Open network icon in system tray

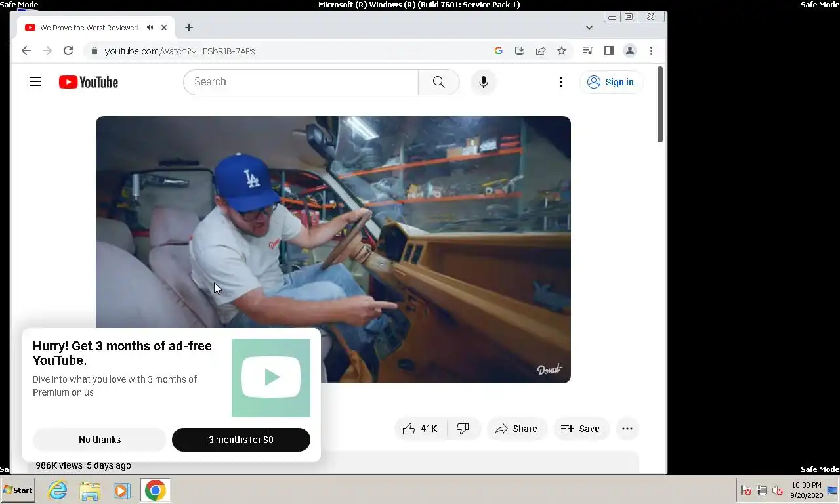(762, 490)
